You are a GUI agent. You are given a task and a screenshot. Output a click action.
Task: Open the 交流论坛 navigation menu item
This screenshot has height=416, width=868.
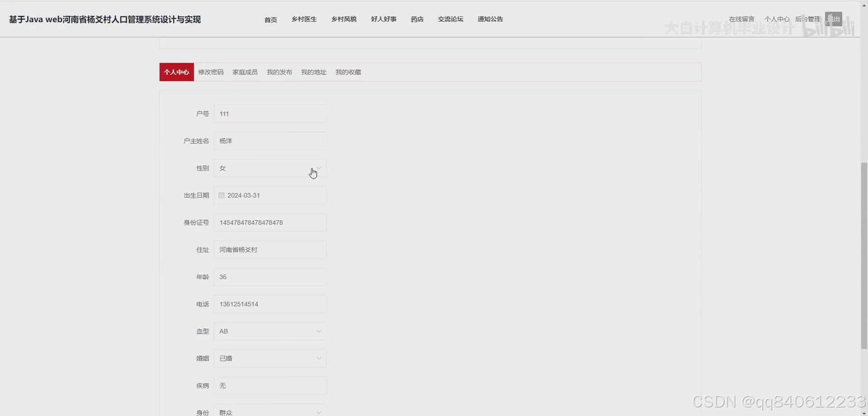click(x=450, y=19)
